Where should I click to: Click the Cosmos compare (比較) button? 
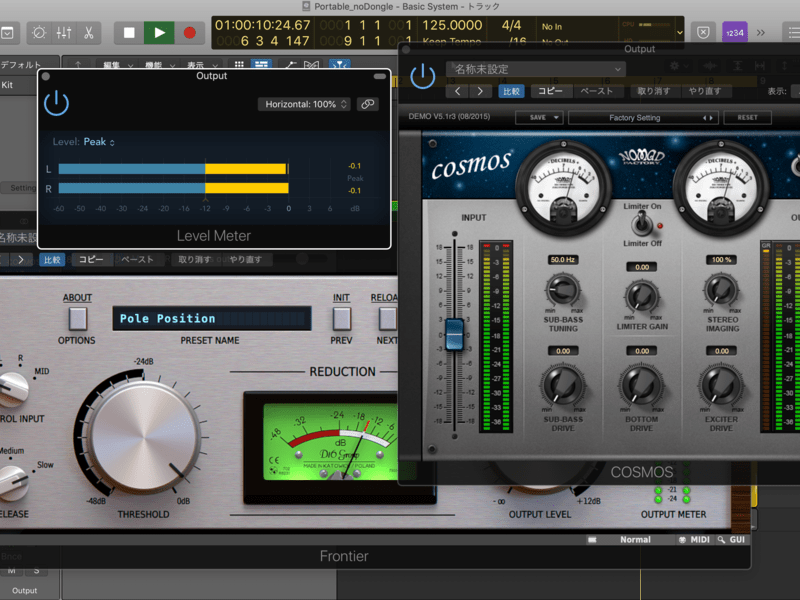510,91
